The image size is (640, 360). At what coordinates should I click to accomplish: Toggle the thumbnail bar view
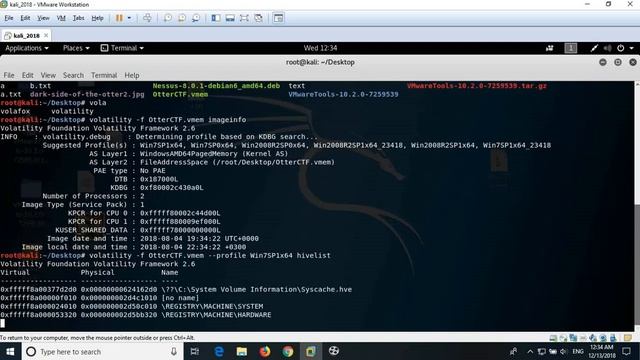230,18
